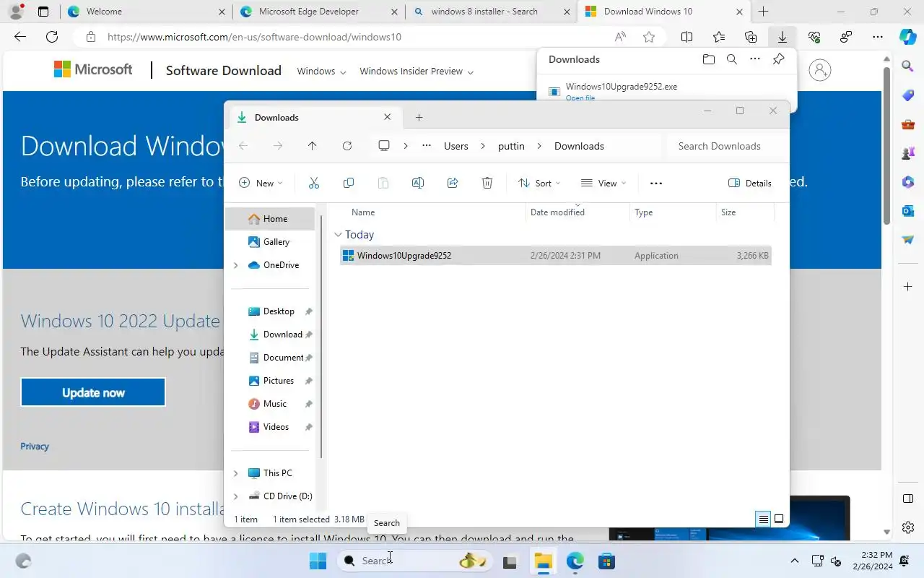Open Gallery in navigation pane

click(x=270, y=242)
